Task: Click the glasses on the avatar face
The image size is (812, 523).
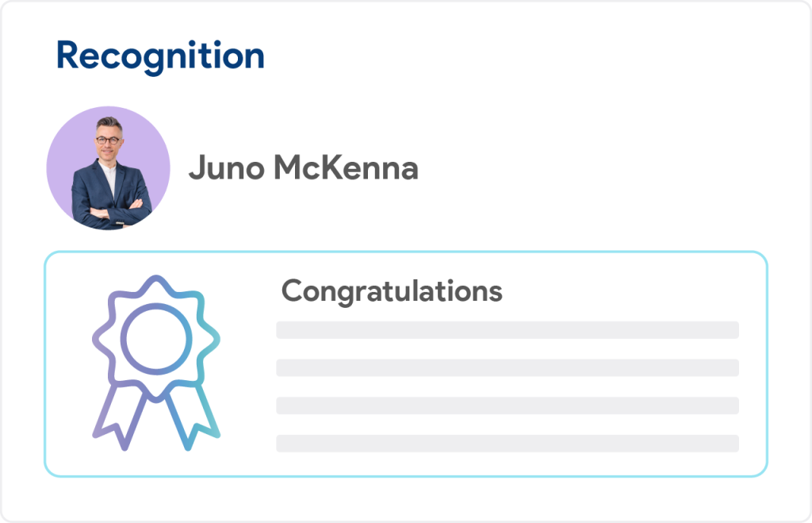Action: [x=108, y=140]
